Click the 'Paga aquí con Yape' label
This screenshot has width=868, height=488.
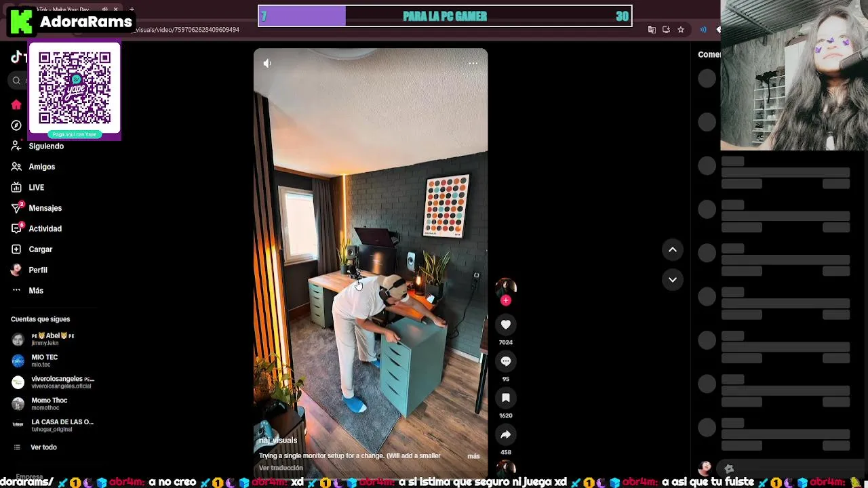75,134
